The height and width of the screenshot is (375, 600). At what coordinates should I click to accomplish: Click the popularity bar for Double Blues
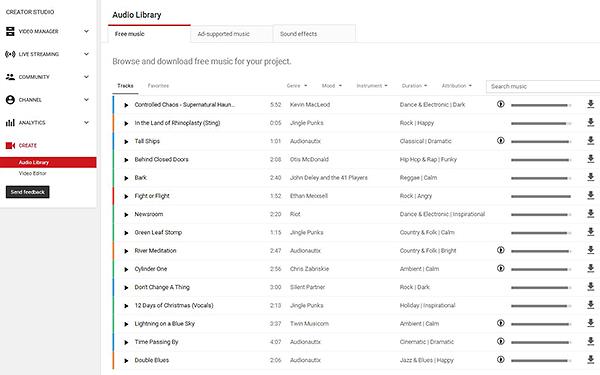541,360
